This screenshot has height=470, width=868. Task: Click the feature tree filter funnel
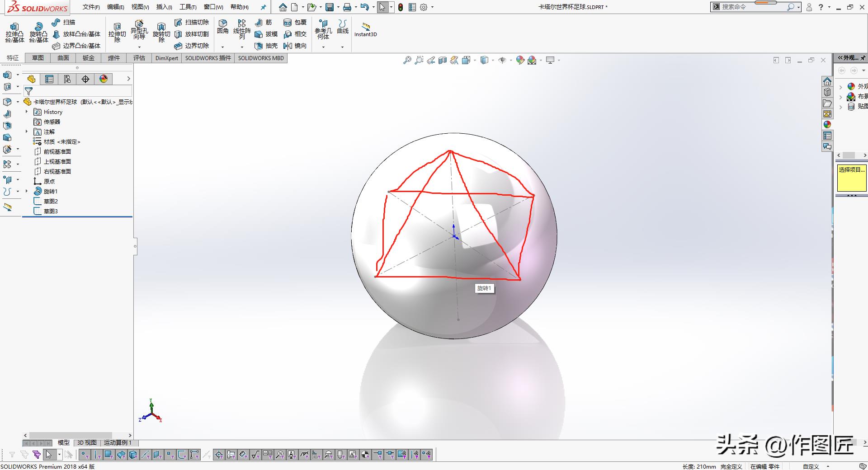point(28,91)
